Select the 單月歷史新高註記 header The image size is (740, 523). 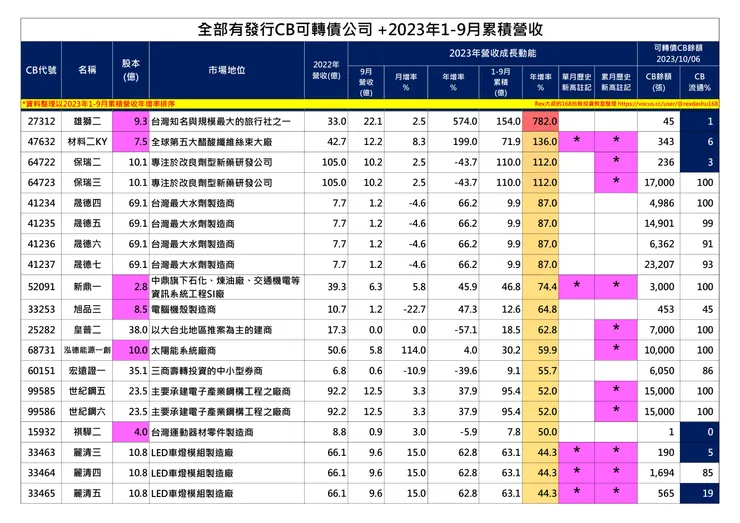(x=576, y=82)
